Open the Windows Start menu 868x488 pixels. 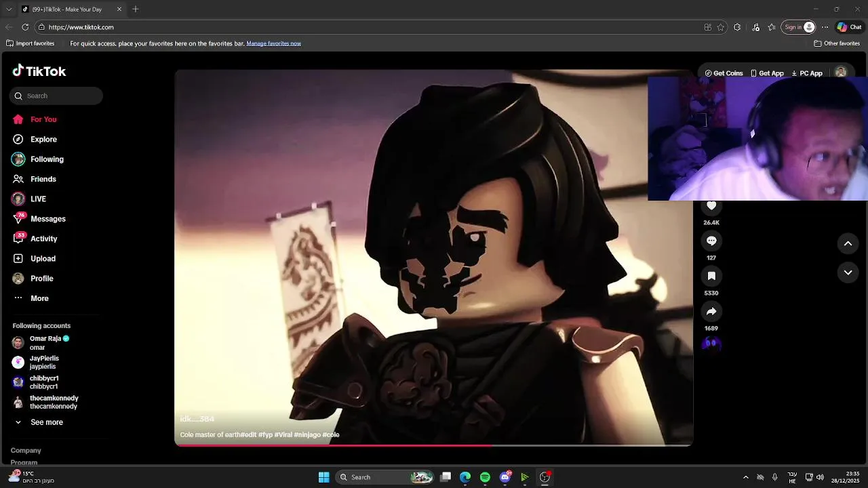pyautogui.click(x=324, y=477)
